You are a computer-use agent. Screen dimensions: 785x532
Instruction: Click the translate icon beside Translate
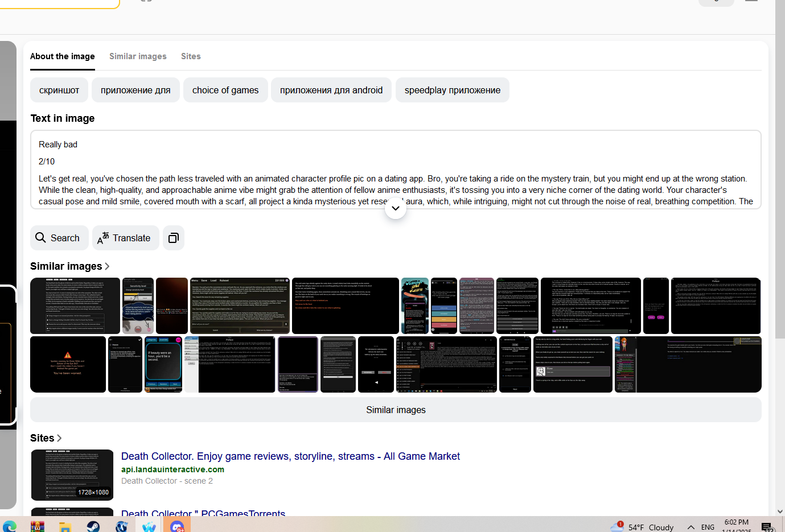point(103,238)
